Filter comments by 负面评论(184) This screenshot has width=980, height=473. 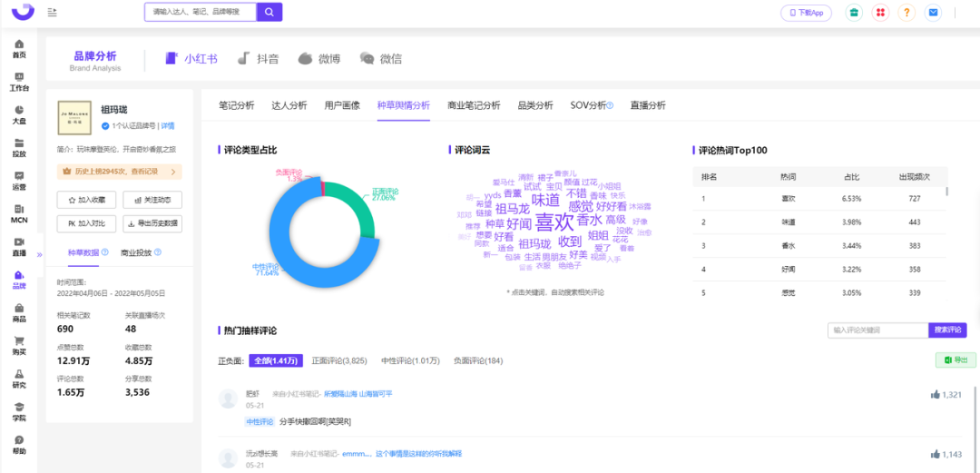[x=478, y=361]
